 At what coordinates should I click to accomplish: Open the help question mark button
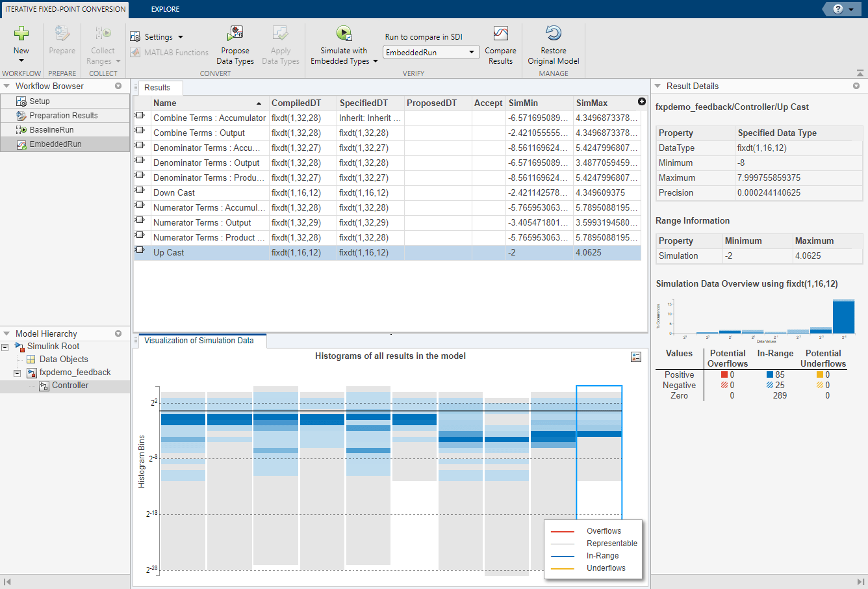[837, 9]
